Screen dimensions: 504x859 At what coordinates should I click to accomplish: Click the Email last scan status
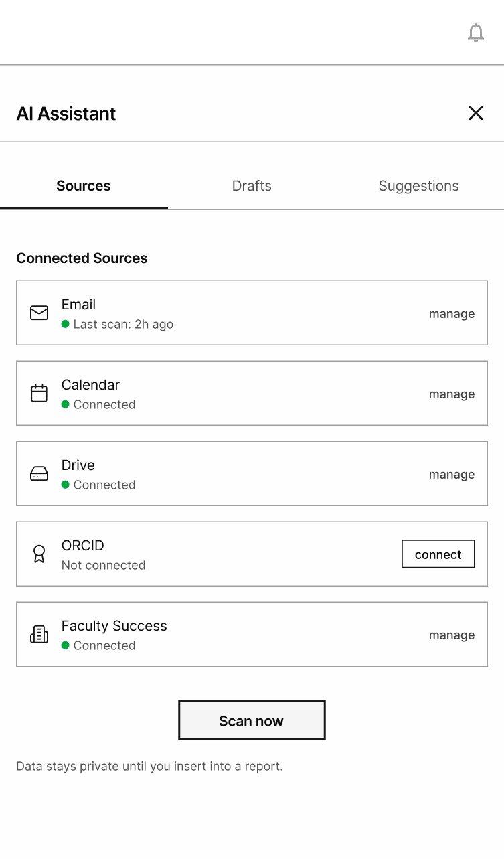(123, 324)
